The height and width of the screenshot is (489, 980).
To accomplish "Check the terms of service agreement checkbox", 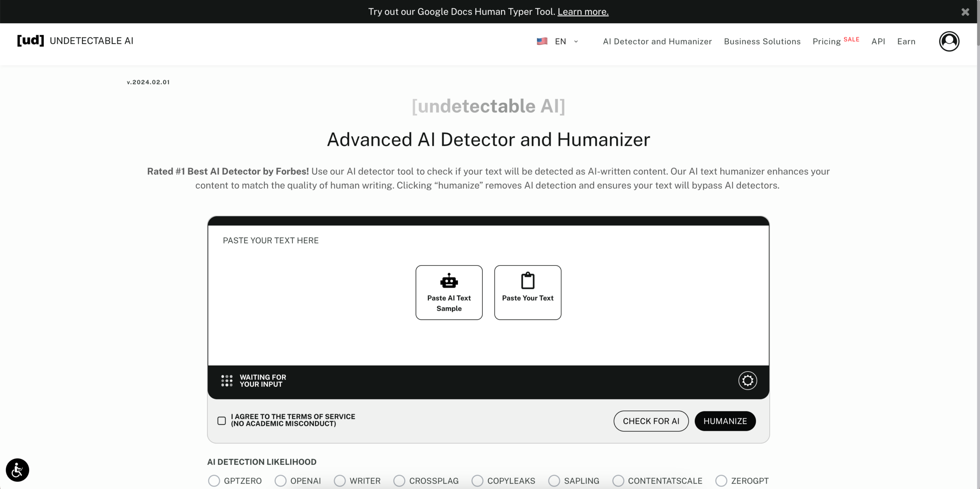I will coord(221,420).
